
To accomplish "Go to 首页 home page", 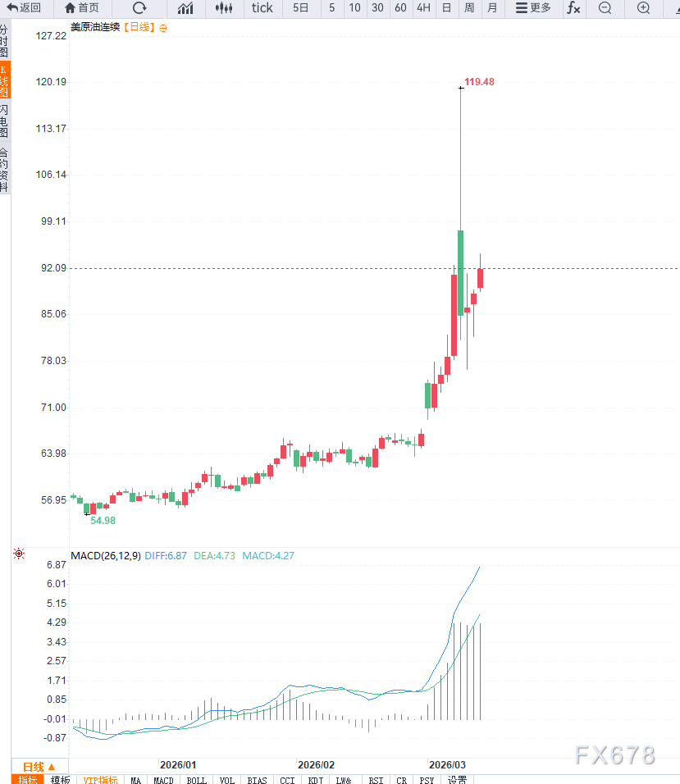I will (82, 8).
